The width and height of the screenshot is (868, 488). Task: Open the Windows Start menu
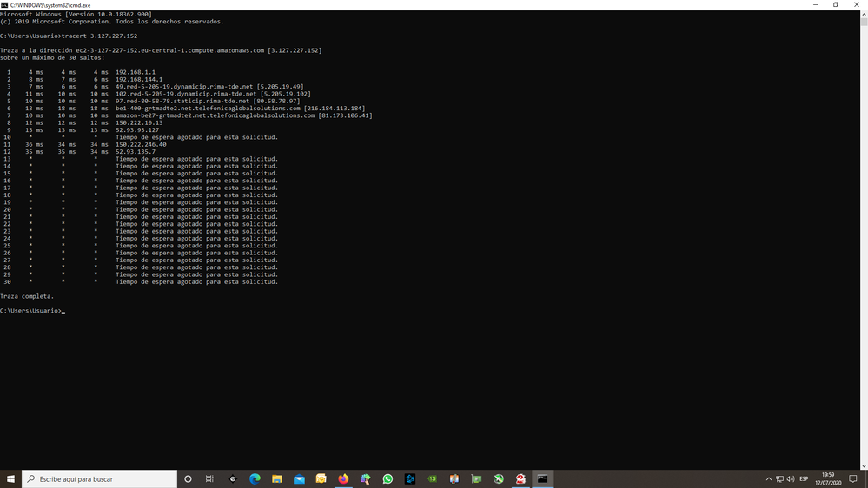[x=10, y=478]
